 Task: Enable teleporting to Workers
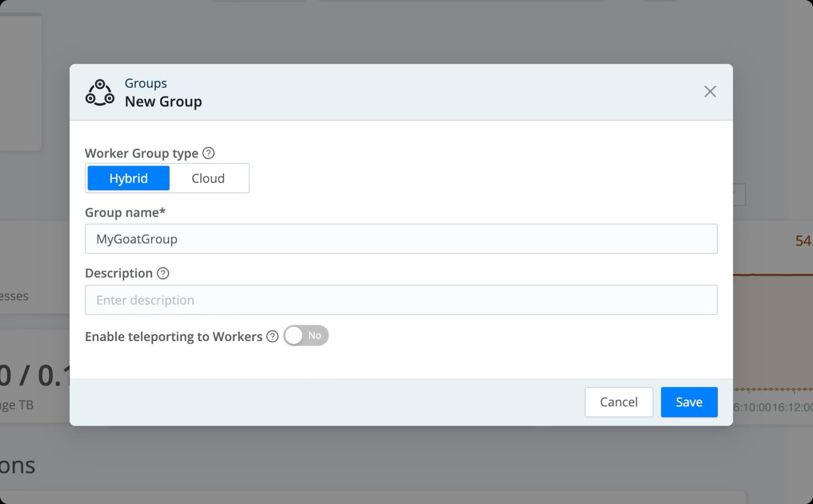pyautogui.click(x=306, y=335)
